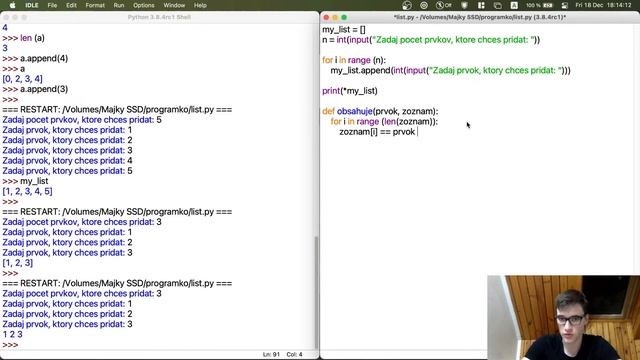The width and height of the screenshot is (640, 360).
Task: Close the list.py editor window
Action: tap(326, 17)
